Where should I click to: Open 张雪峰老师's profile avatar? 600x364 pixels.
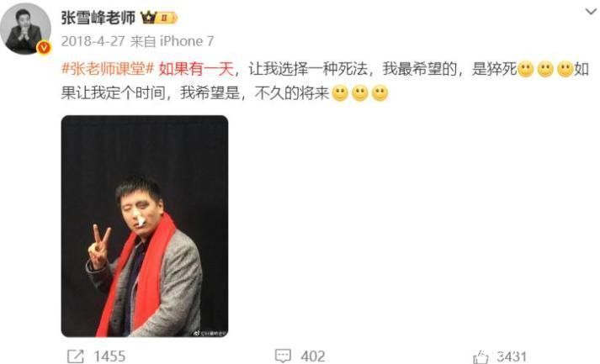click(x=25, y=29)
